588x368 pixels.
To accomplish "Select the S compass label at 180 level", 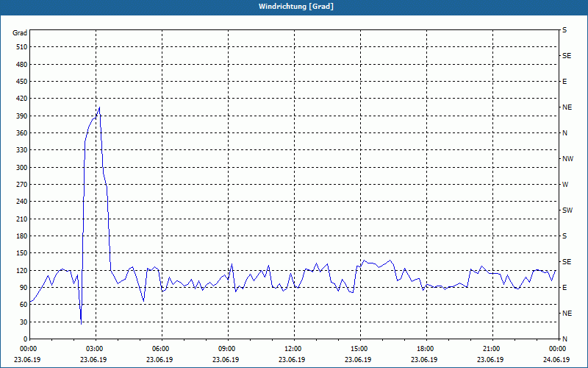I will click(x=564, y=236).
